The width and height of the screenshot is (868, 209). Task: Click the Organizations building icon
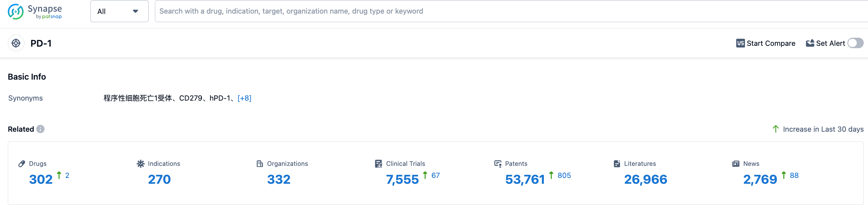pos(260,164)
